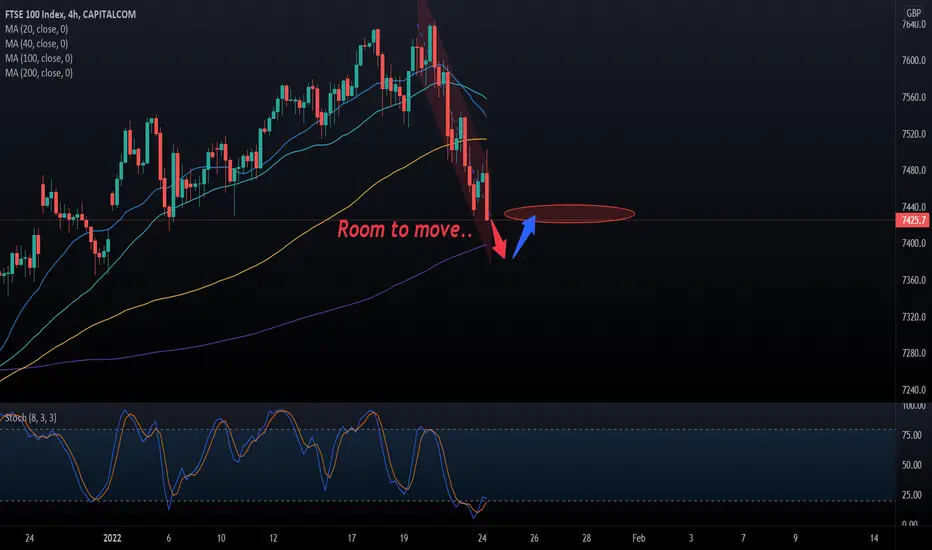Click the date 26 on time axis
The width and height of the screenshot is (932, 550).
(x=534, y=538)
